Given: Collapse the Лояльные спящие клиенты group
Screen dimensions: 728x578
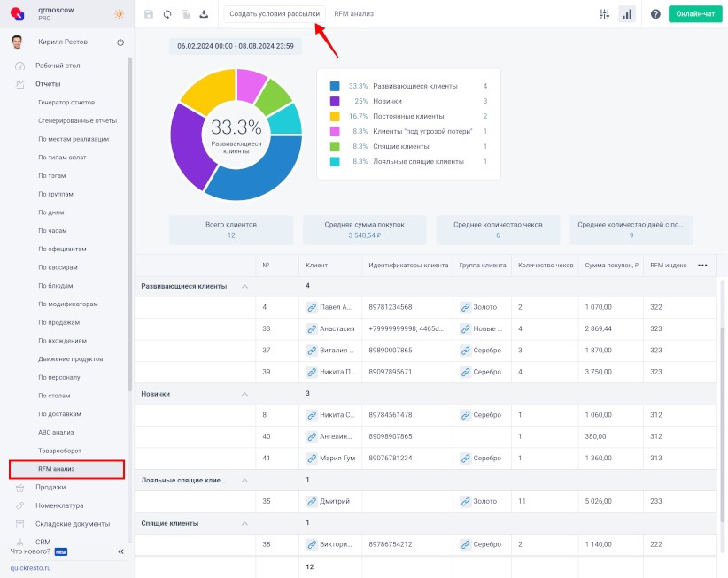Looking at the screenshot, I should pos(244,480).
